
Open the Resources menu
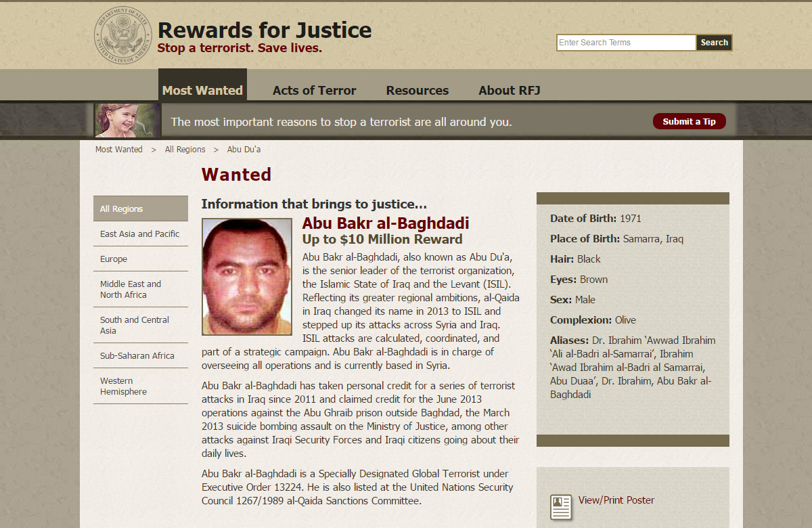point(418,91)
